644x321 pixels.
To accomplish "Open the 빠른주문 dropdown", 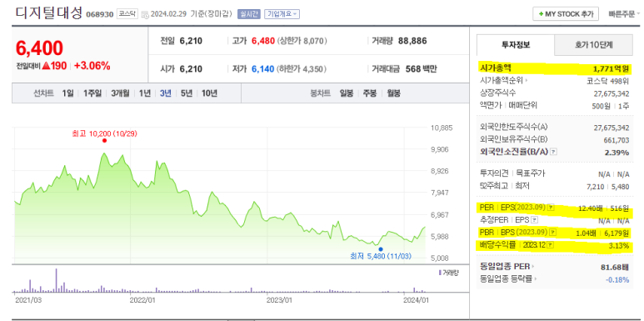I will (x=624, y=14).
